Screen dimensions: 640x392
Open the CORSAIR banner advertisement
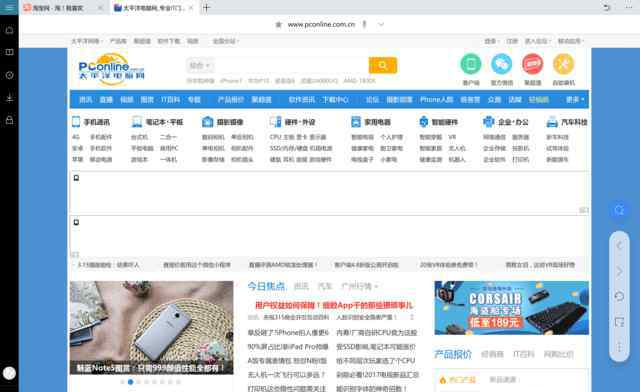(x=511, y=307)
